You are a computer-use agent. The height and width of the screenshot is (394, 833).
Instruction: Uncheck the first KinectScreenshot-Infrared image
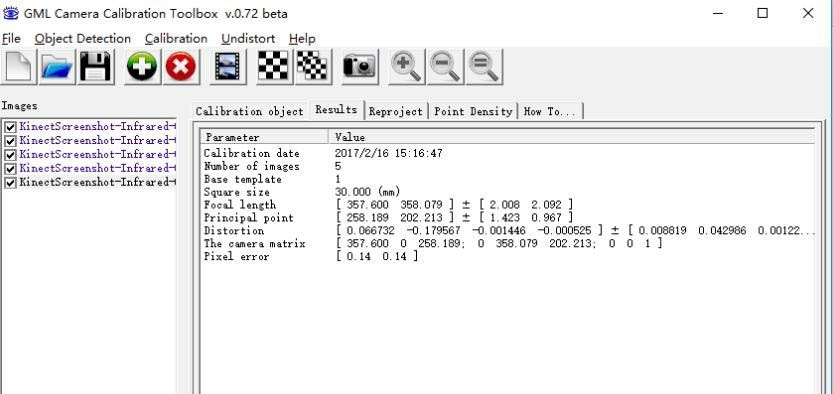10,127
